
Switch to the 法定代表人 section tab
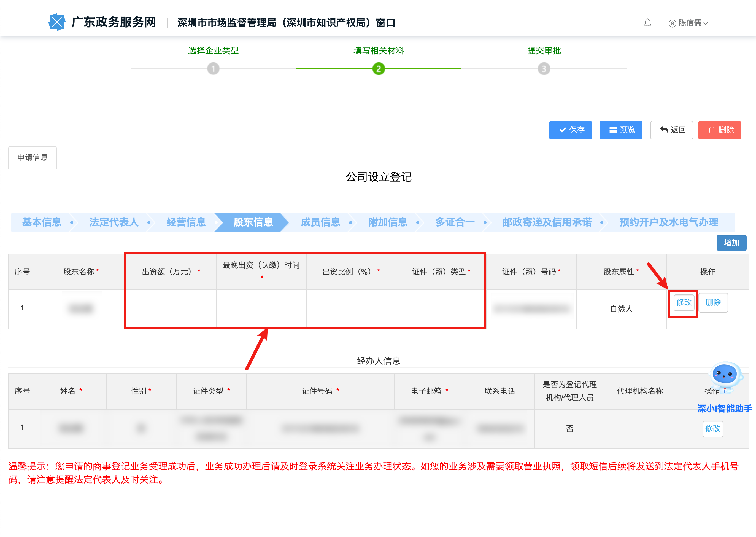[114, 222]
